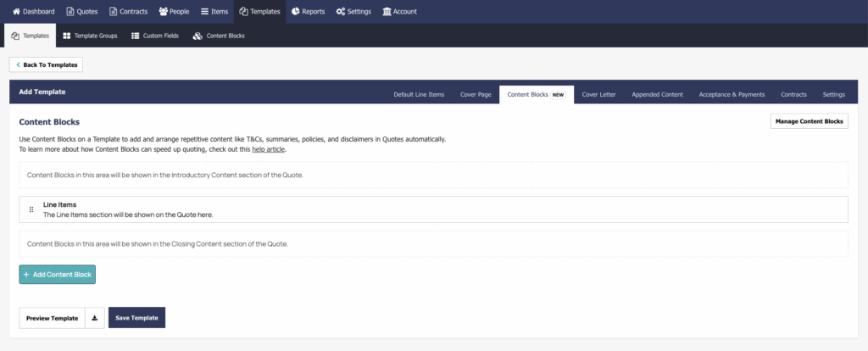Open the Acceptance & Payments tab
Image resolution: width=868 pixels, height=351 pixels.
coord(732,95)
